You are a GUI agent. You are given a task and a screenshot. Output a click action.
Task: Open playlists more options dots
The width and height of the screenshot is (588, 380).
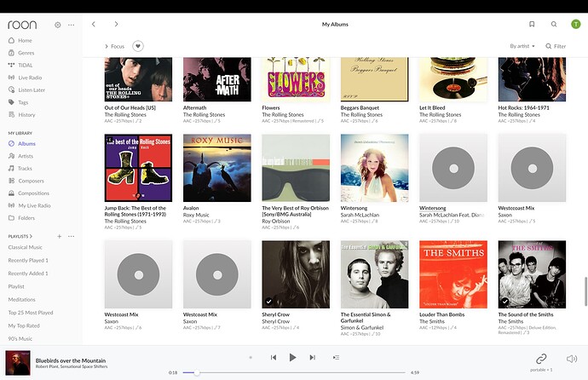point(72,237)
